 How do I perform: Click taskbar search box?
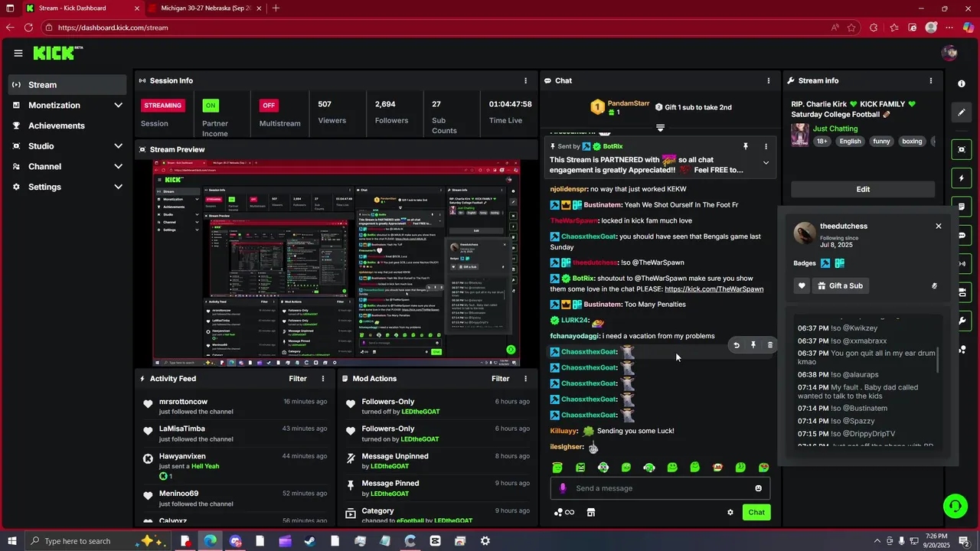click(x=98, y=541)
